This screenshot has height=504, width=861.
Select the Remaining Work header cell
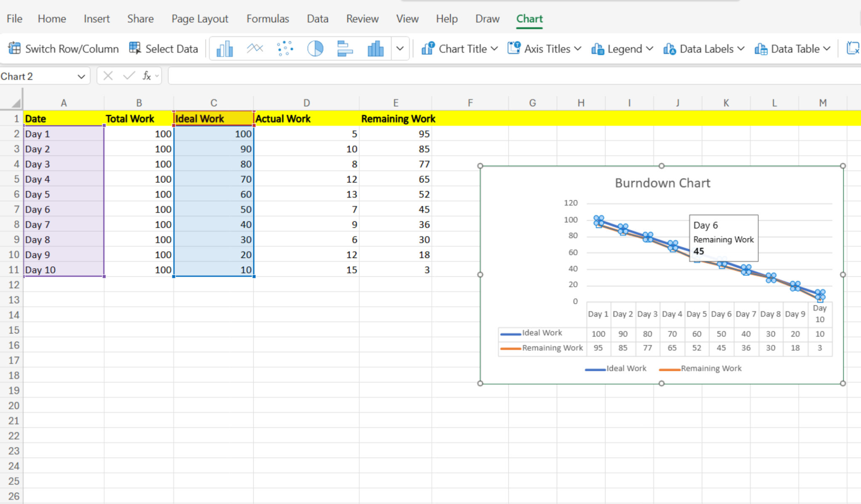[x=396, y=119]
